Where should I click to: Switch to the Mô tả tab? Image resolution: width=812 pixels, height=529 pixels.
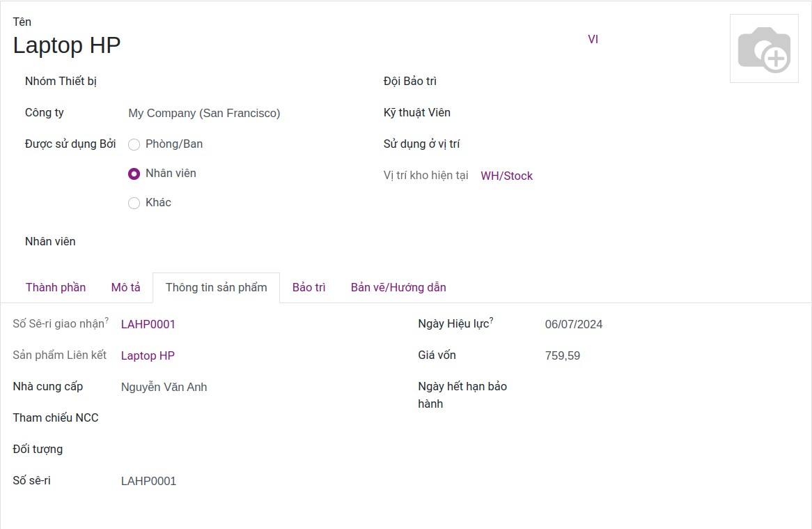[126, 288]
